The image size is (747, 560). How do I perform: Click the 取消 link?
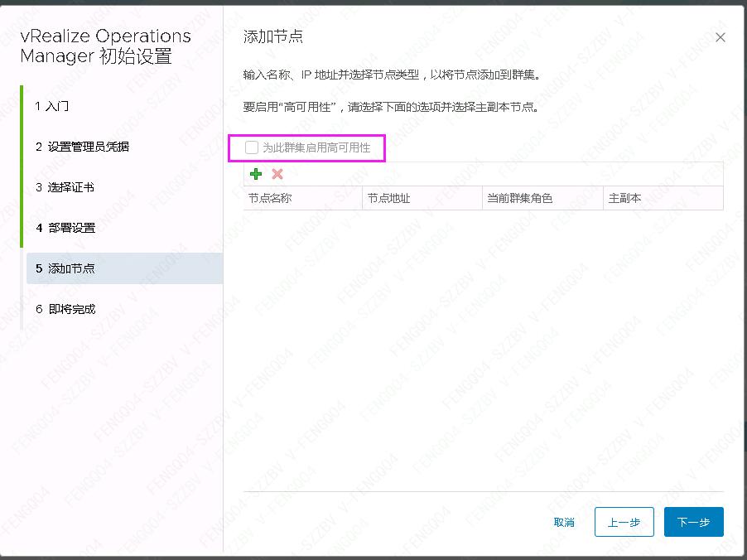[x=564, y=523]
